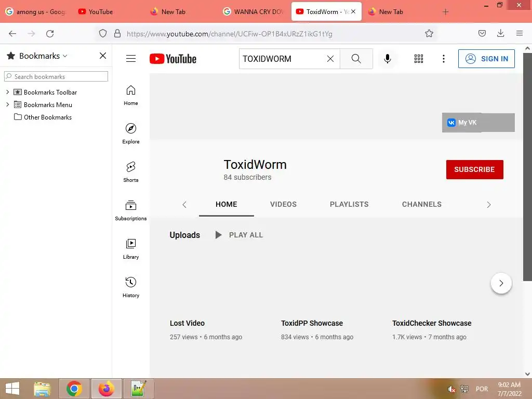Click the YouTube logo
Image resolution: width=532 pixels, height=399 pixels.
(172, 59)
